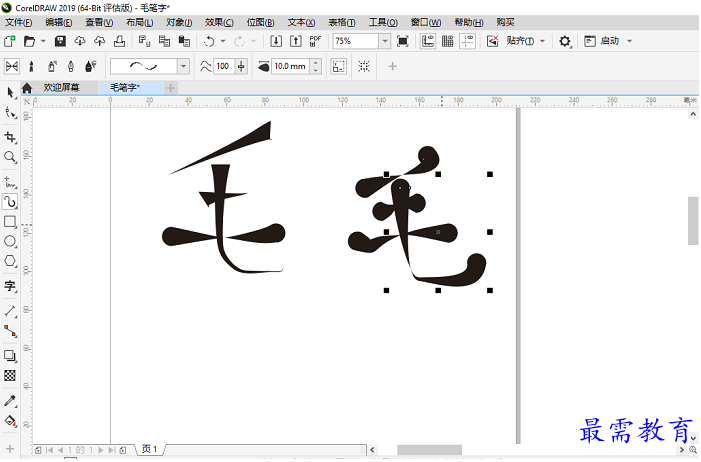Click the Print icon
Image resolution: width=701 pixels, height=462 pixels.
[119, 41]
